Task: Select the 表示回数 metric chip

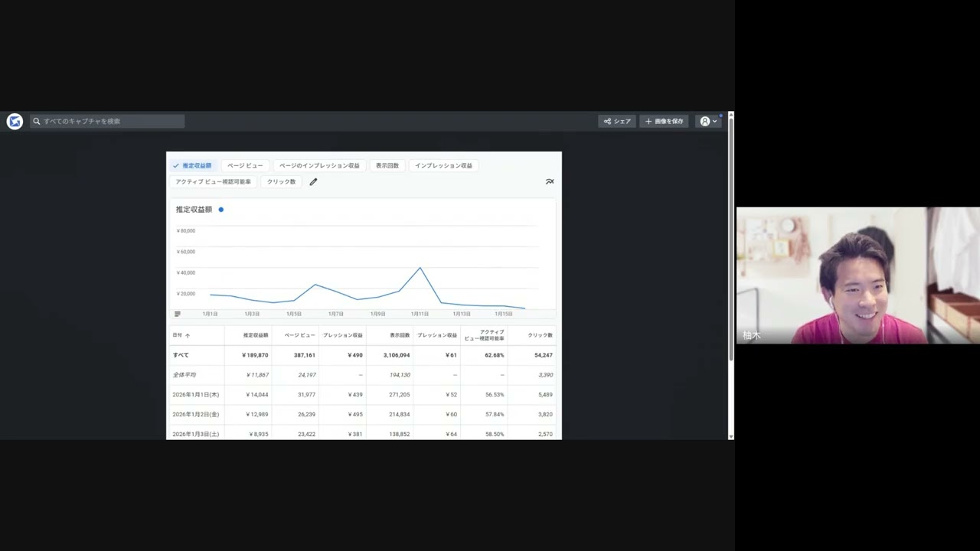Action: tap(387, 165)
